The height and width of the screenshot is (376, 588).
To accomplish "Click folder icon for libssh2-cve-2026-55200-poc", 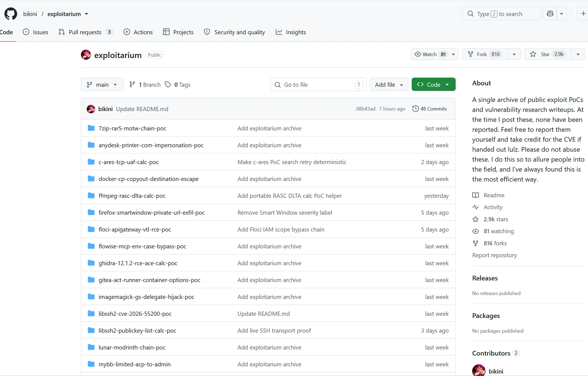I will (x=91, y=313).
